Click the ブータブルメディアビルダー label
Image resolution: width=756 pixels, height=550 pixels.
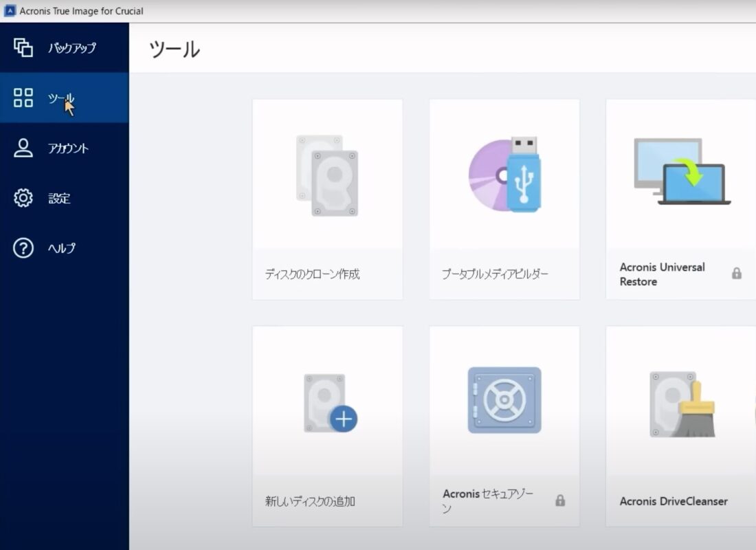click(x=495, y=274)
